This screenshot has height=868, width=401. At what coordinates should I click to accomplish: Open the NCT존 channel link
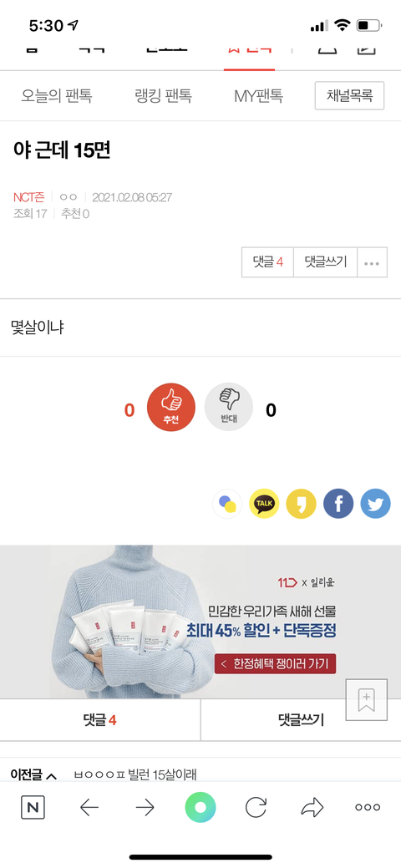pos(28,197)
